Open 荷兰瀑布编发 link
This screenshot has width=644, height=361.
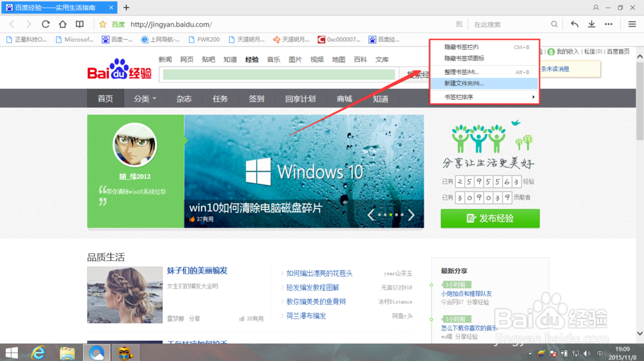click(306, 316)
